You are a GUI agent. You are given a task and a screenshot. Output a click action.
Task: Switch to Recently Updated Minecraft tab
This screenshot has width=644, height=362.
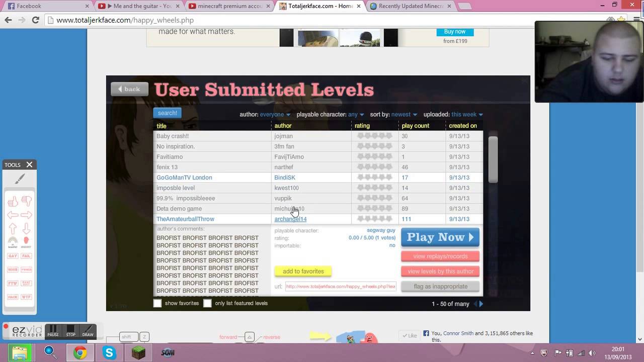point(411,6)
